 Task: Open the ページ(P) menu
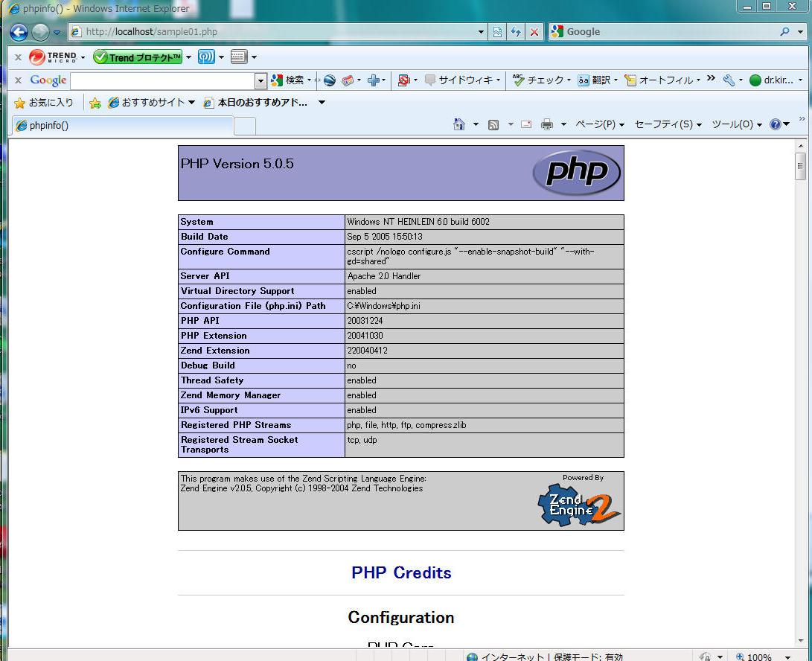click(x=599, y=124)
